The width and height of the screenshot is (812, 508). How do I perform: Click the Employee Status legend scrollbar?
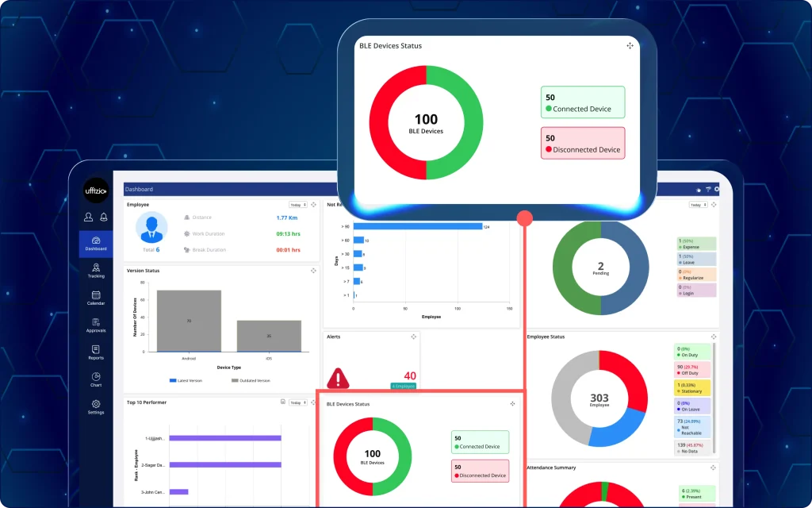point(714,398)
